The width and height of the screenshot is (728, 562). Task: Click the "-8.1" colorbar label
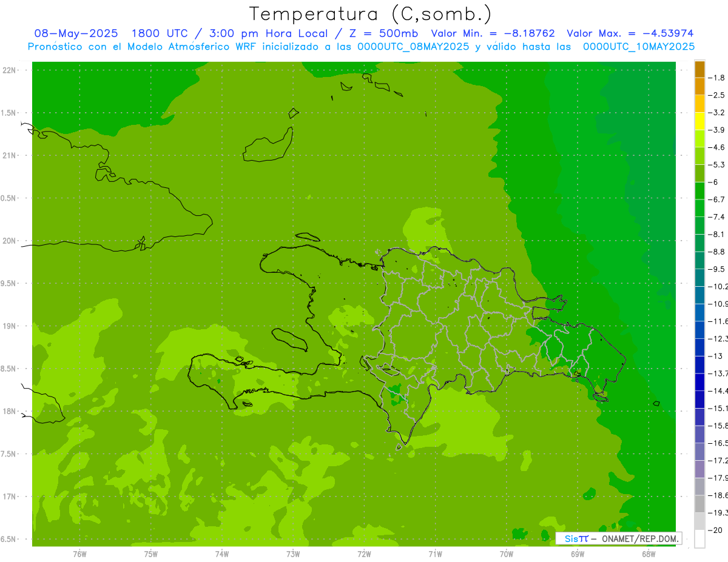click(x=718, y=235)
